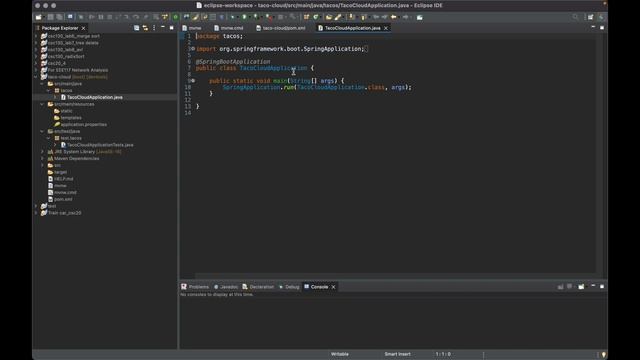Open the Problems tab
The width and height of the screenshot is (640, 360).
pyautogui.click(x=195, y=287)
